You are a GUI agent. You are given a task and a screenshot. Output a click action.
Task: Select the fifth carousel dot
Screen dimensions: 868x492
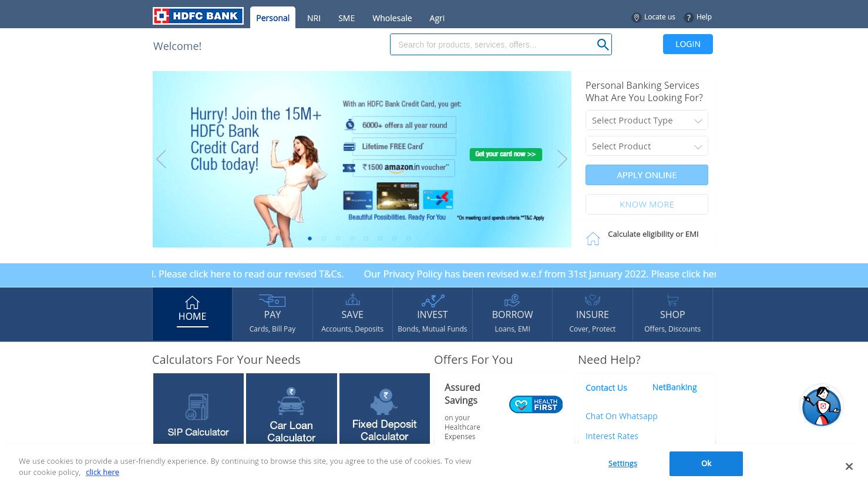tap(366, 238)
